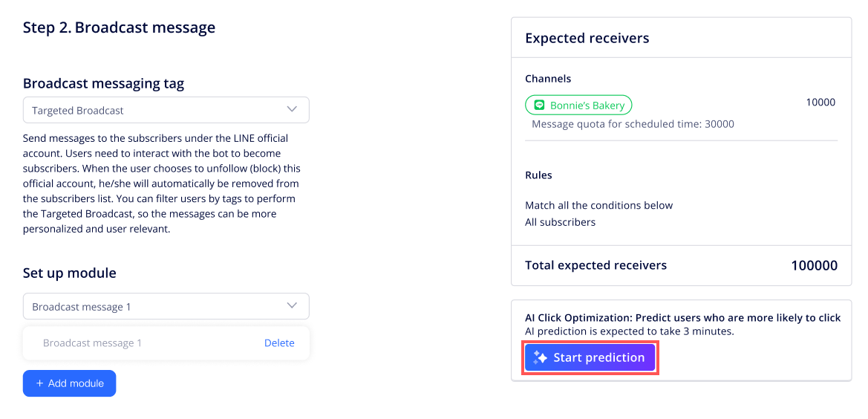
Task: Click the Expected receivers panel heading
Action: pos(587,38)
